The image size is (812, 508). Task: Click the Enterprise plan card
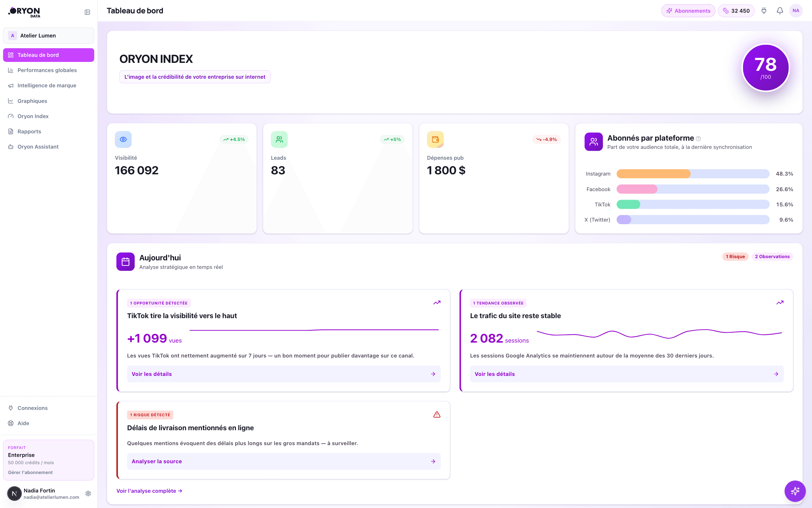click(49, 460)
